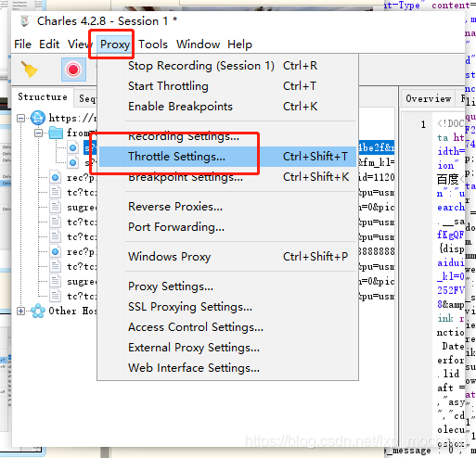Select Enable Breakpoints menu item
Image resolution: width=476 pixels, height=458 pixels.
tap(227, 107)
